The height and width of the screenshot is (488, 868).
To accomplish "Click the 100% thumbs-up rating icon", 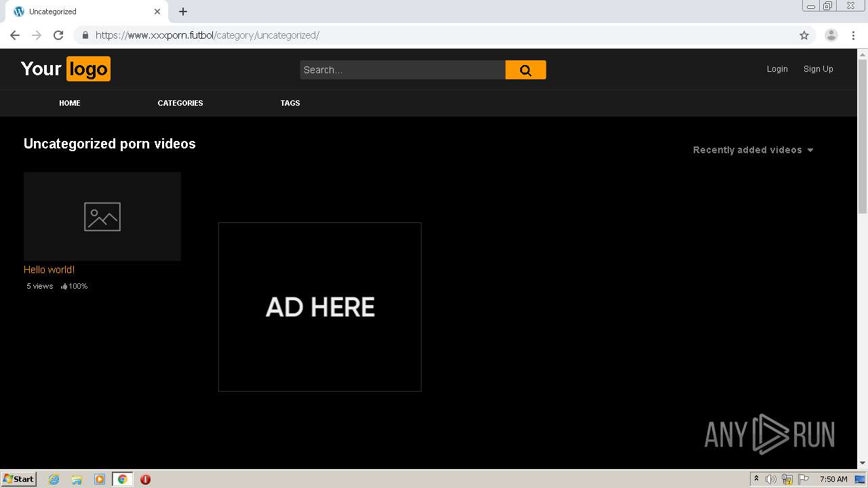I will point(64,286).
